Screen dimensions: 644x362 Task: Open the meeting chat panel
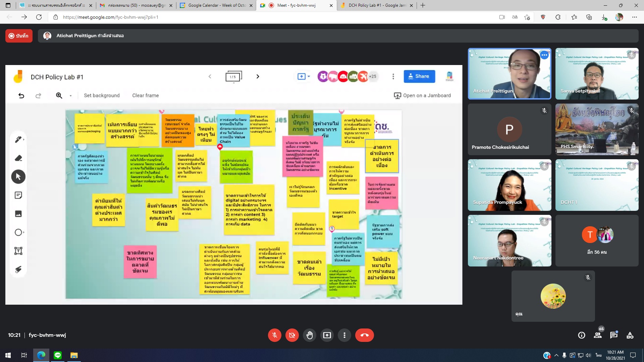[x=614, y=335]
